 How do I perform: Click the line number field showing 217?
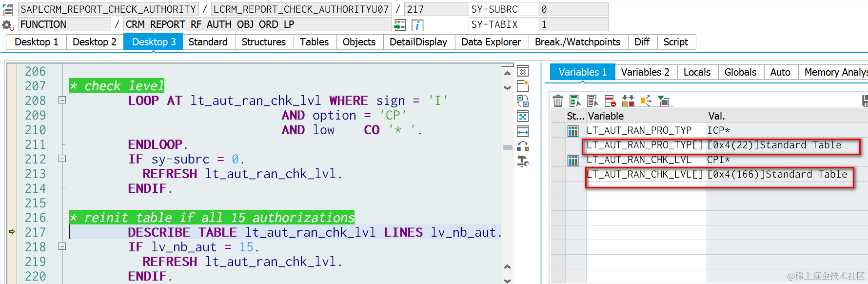[x=436, y=9]
